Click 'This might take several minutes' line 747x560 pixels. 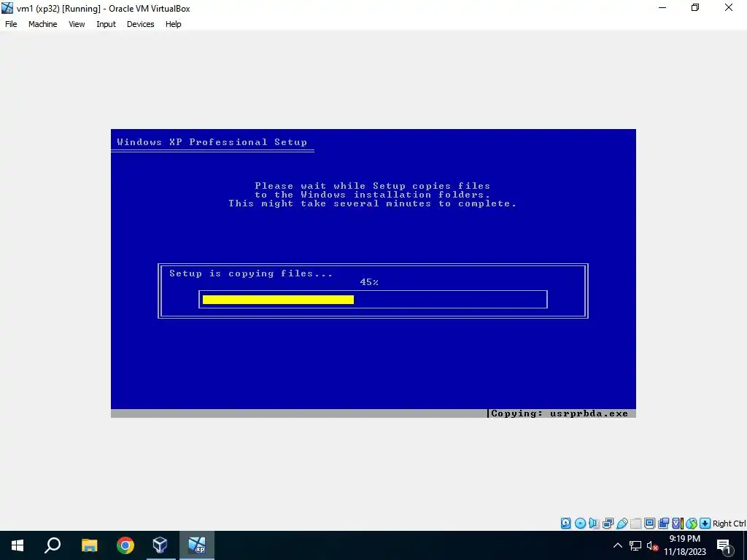coord(373,203)
